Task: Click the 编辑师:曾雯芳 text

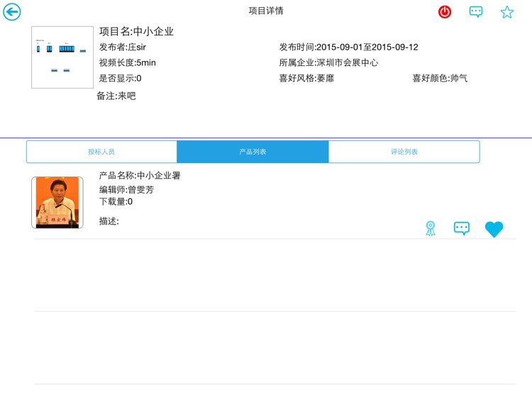Action: [x=126, y=189]
